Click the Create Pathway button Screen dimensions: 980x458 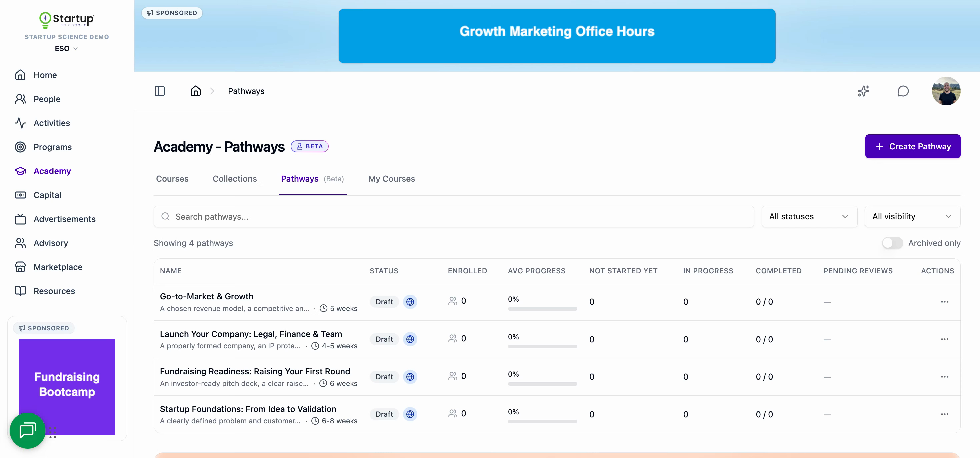(x=913, y=146)
